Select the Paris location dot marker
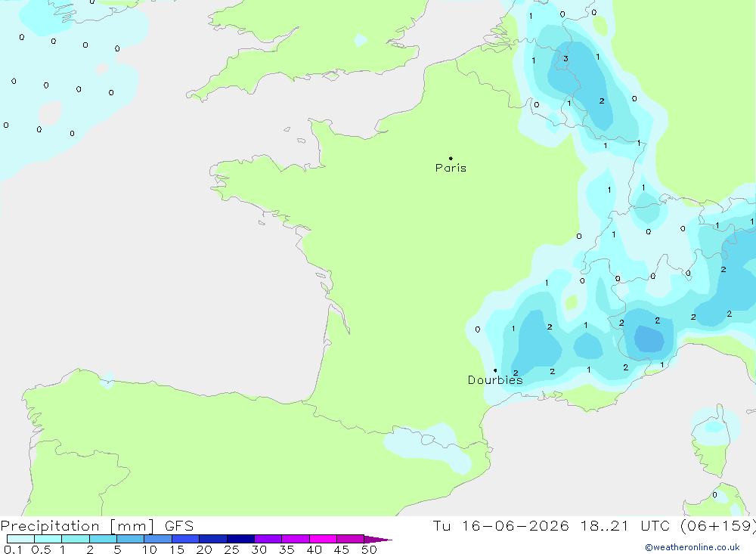Image resolution: width=756 pixels, height=554 pixels. 451,158
